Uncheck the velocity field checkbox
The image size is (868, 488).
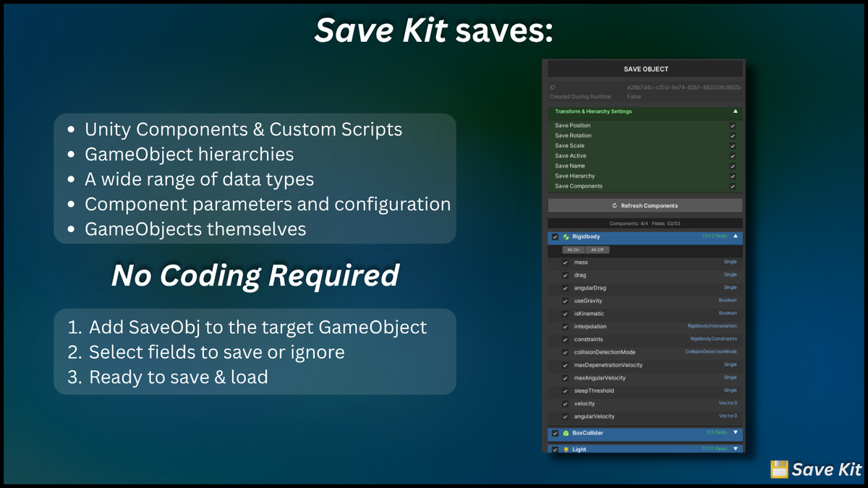[565, 403]
